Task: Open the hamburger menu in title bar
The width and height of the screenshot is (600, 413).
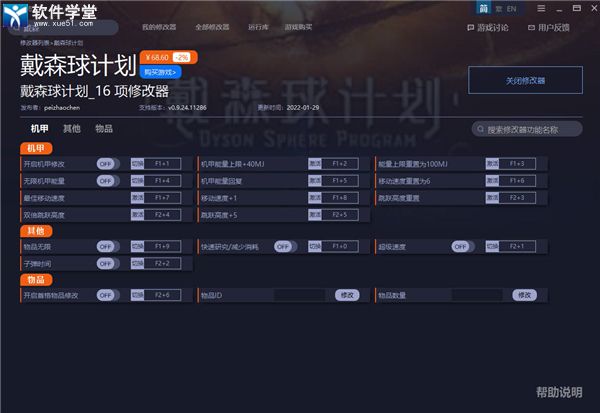Action: (x=541, y=8)
